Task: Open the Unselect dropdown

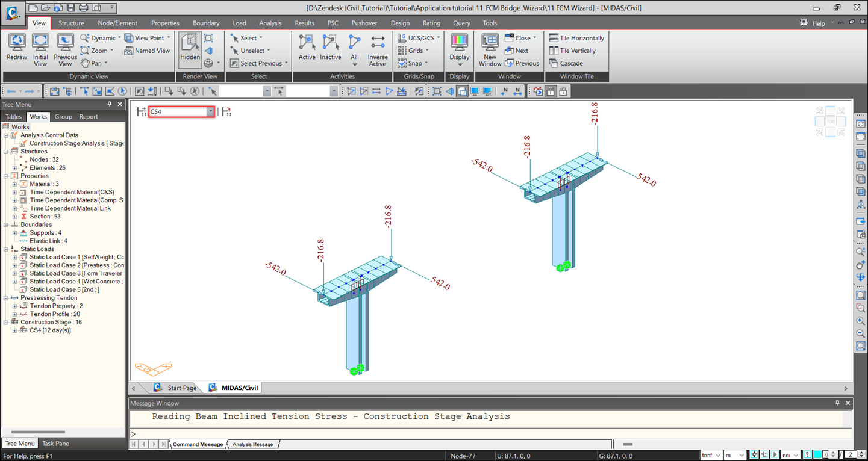Action: [x=250, y=51]
